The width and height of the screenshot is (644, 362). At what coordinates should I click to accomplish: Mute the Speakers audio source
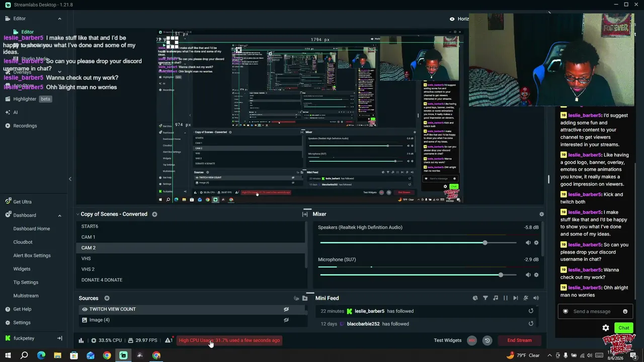[528, 243]
